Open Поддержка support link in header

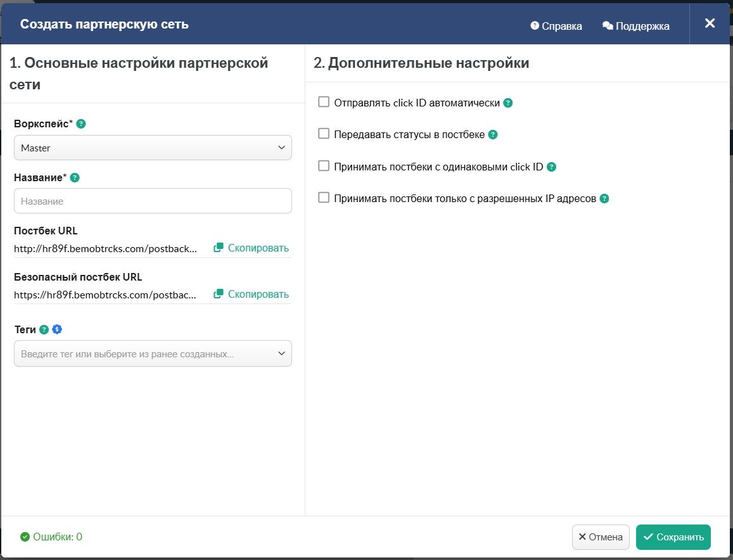(x=636, y=26)
